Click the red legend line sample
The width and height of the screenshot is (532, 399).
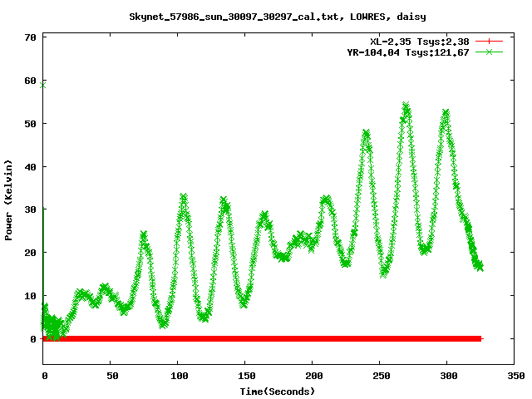(489, 42)
